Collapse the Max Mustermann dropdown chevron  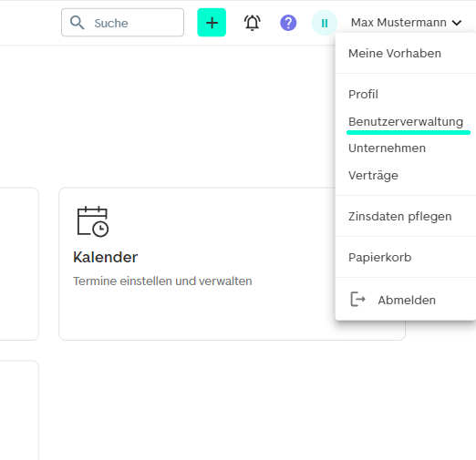(x=457, y=23)
